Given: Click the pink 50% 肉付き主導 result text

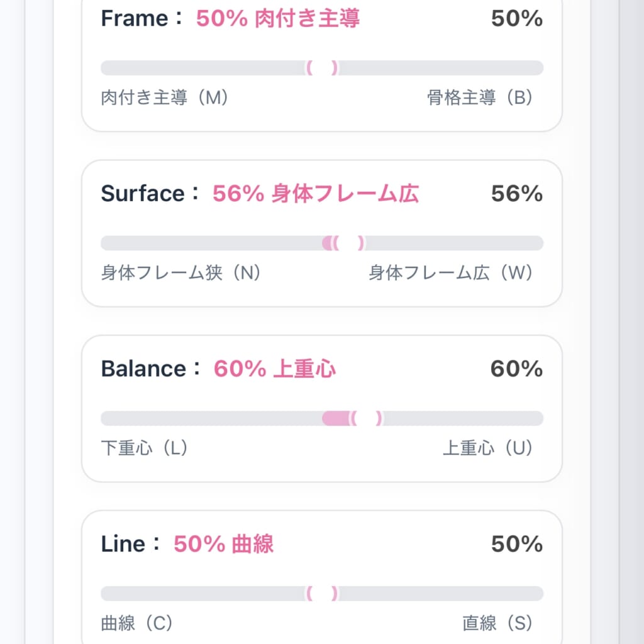Looking at the screenshot, I should [x=278, y=19].
